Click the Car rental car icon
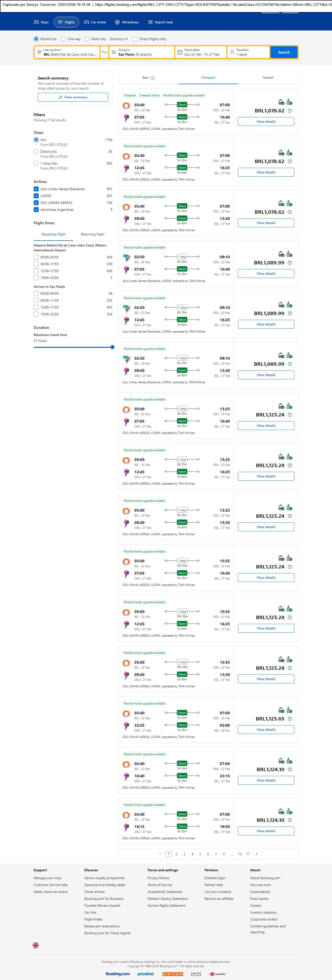 coord(87,22)
